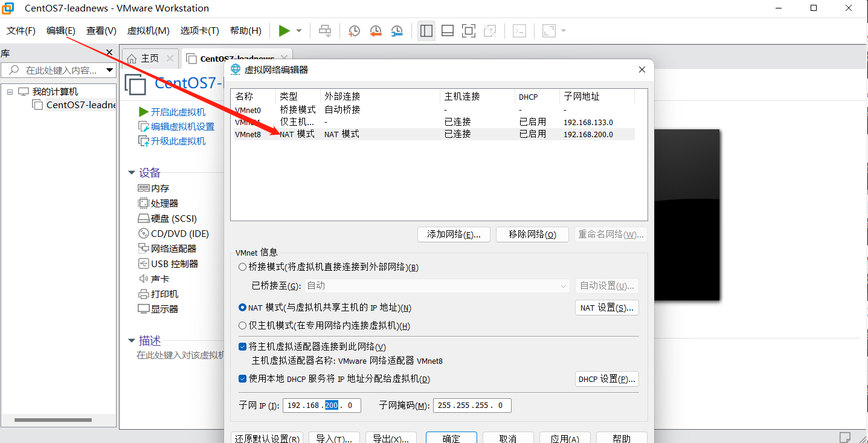Click the console view toolbar icon
This screenshot has width=868, height=443.
pos(519,31)
